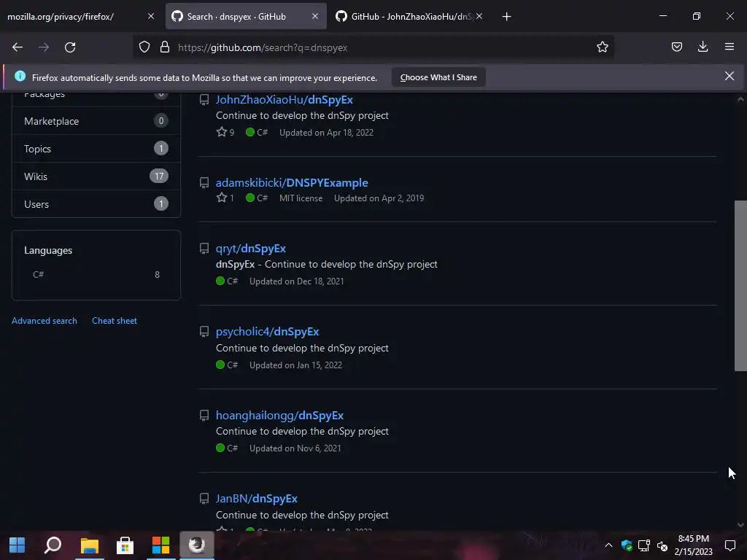Image resolution: width=747 pixels, height=560 pixels.
Task: Click scrollbar down arrow
Action: (x=740, y=525)
